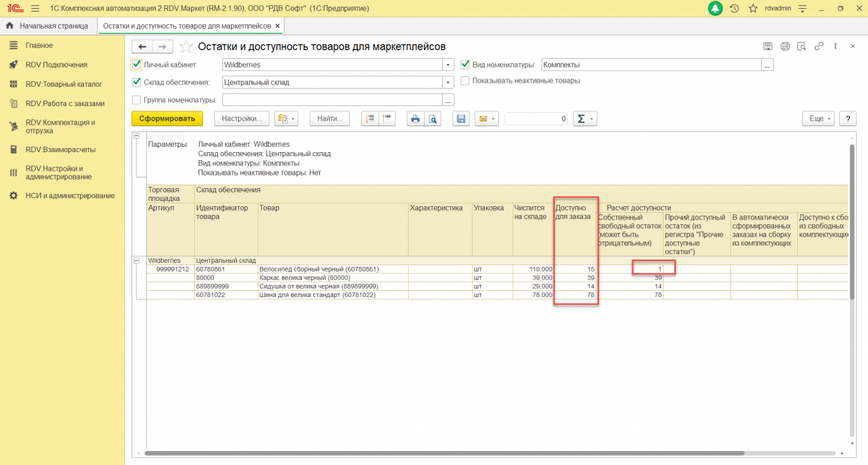
Task: Click the Вид номенклатуры Комплекты field
Action: (652, 65)
